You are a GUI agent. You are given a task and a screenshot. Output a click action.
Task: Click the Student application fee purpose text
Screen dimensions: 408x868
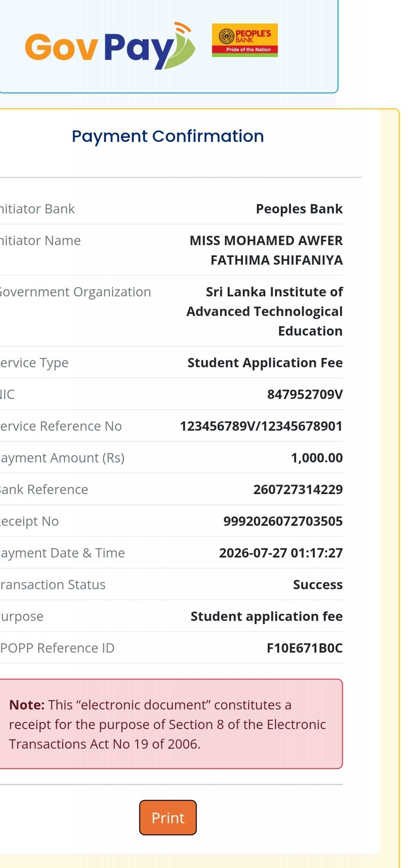tap(267, 616)
